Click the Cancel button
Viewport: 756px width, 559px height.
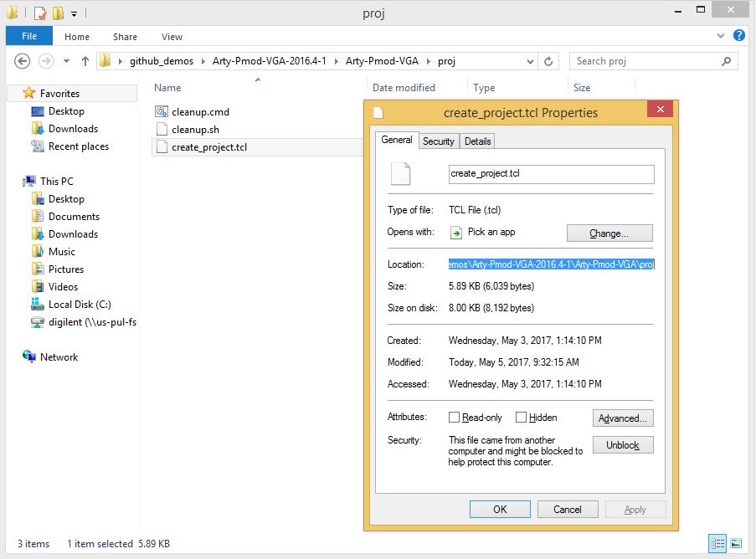(568, 510)
